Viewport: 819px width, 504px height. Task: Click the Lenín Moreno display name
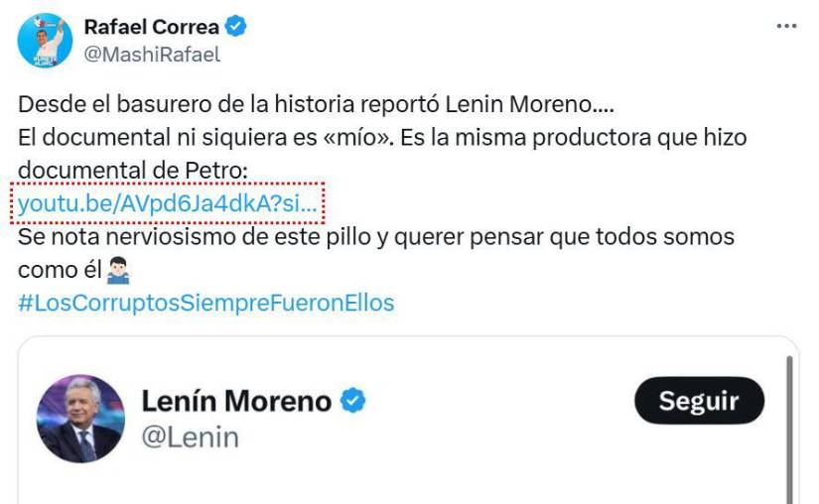(236, 401)
